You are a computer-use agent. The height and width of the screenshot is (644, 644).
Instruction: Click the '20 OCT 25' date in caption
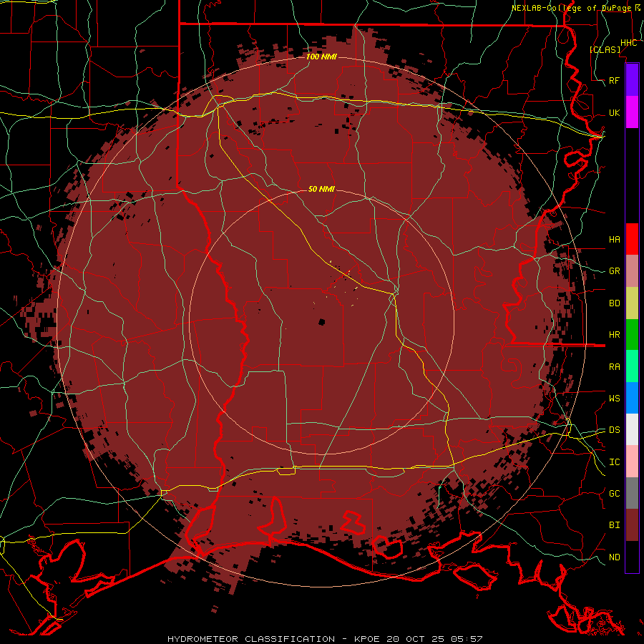coord(415,639)
